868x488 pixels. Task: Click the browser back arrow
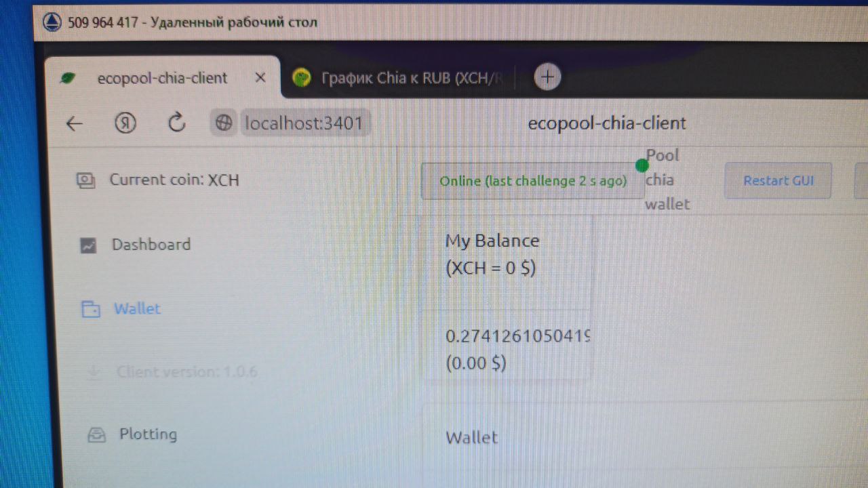point(75,123)
